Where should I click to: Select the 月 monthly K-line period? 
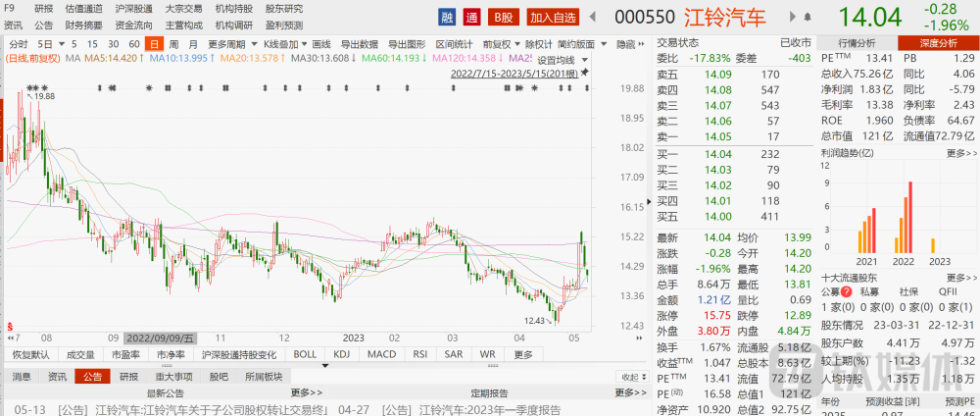193,44
